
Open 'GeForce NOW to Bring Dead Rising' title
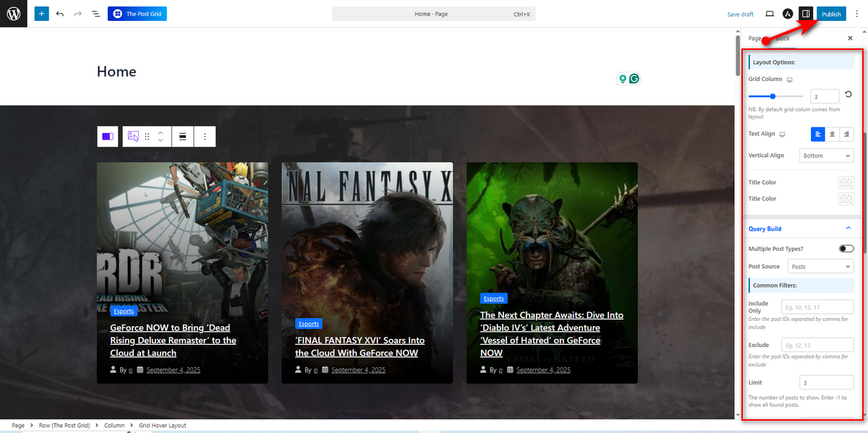point(174,340)
